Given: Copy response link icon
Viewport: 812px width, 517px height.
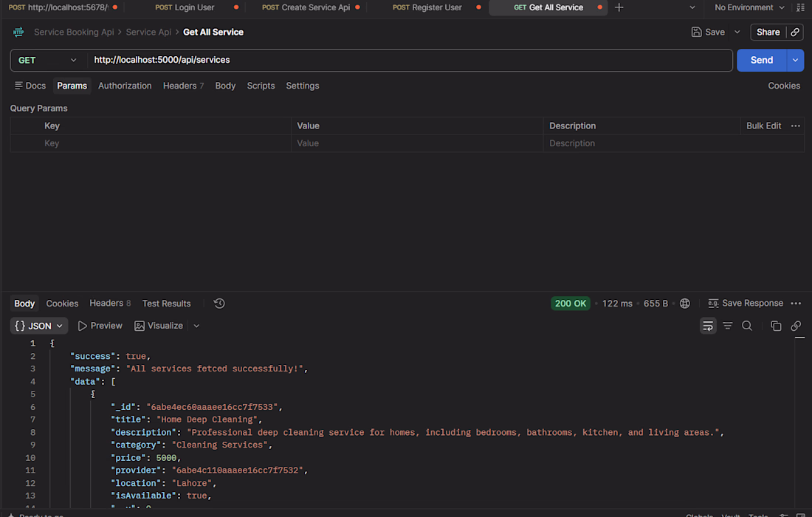Looking at the screenshot, I should tap(796, 326).
